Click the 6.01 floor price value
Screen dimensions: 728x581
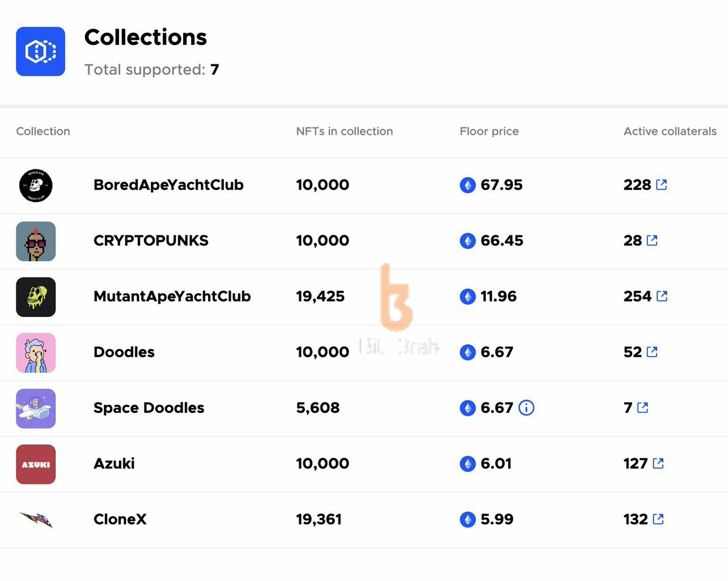point(496,464)
